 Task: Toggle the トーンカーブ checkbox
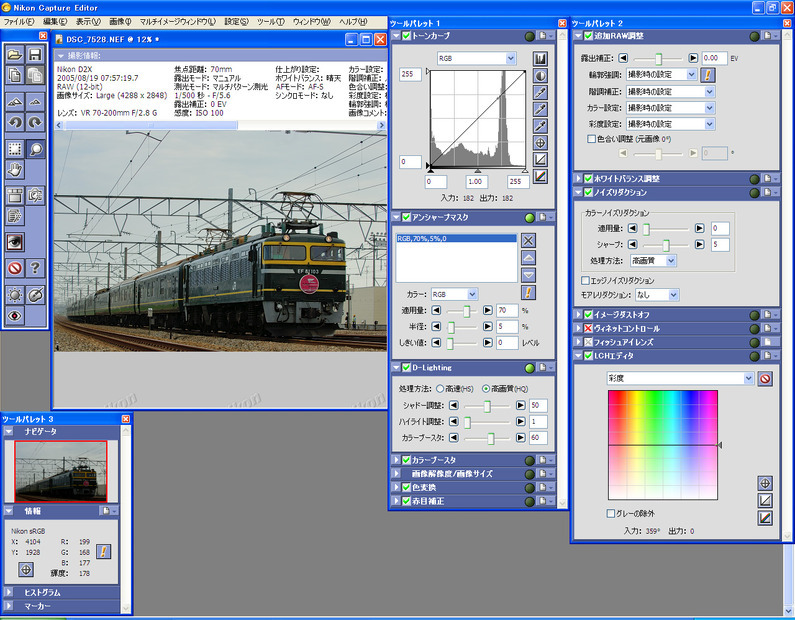coord(406,36)
